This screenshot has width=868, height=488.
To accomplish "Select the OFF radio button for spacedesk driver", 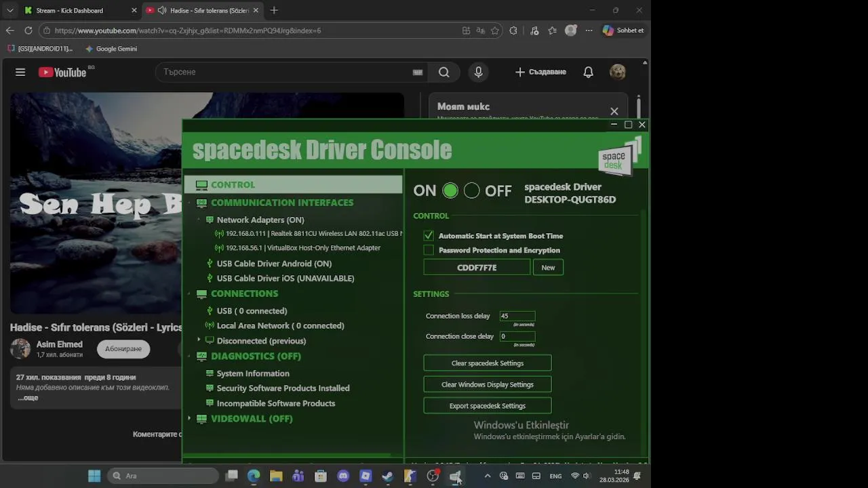I will tap(472, 191).
